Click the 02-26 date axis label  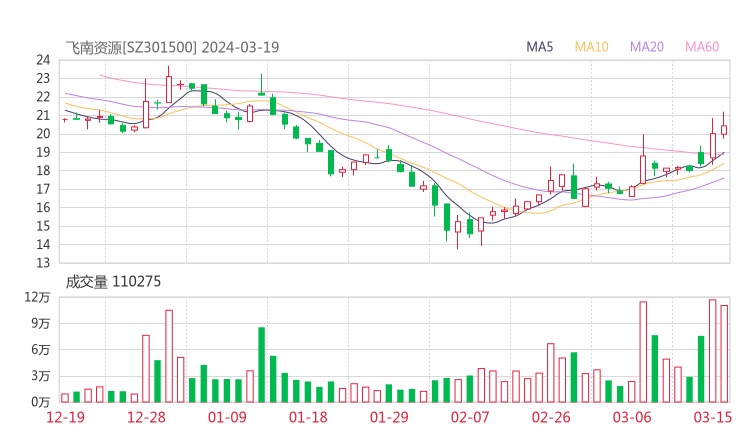click(551, 417)
